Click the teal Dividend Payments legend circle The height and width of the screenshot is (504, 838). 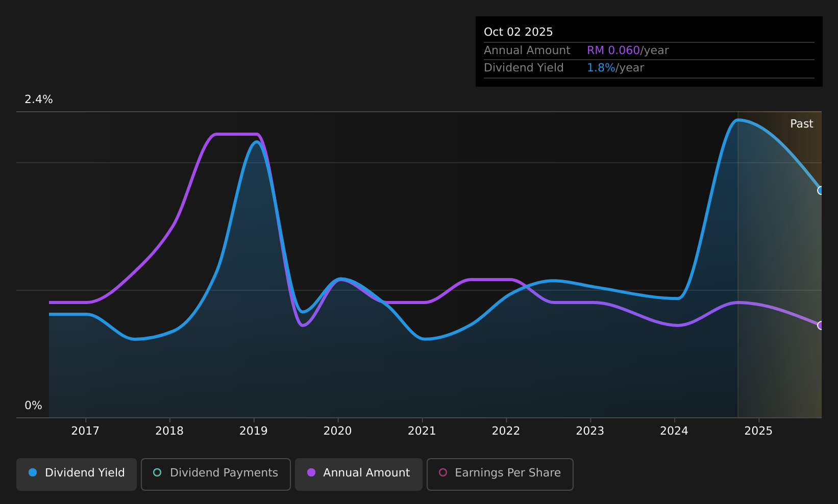click(x=157, y=472)
